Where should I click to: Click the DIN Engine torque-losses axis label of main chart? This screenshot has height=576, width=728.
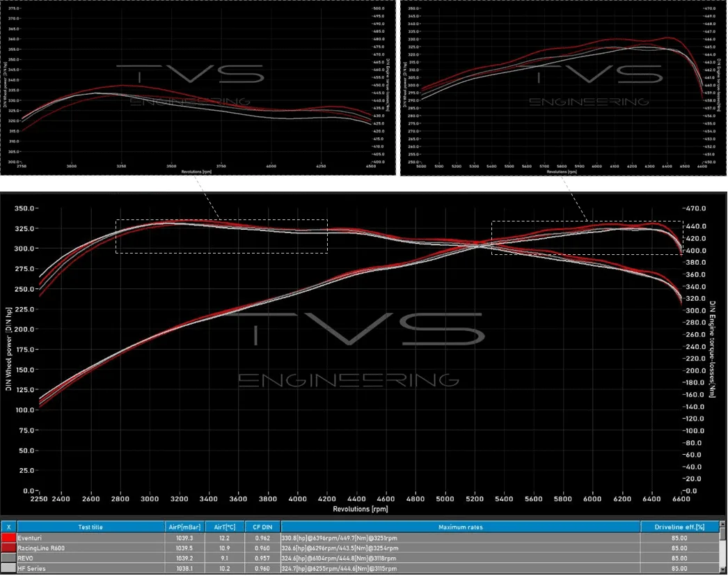(x=713, y=350)
